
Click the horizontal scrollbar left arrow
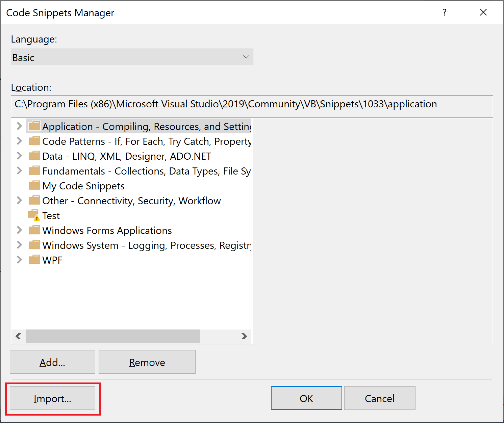[x=19, y=336]
